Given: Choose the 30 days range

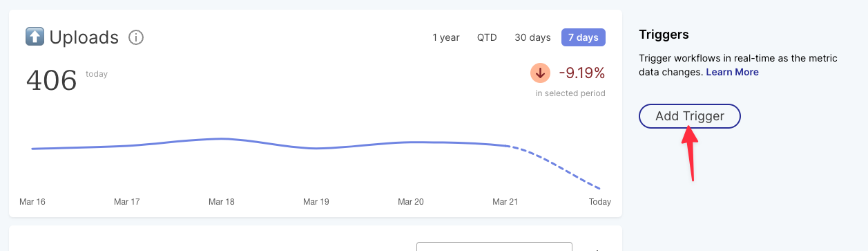Looking at the screenshot, I should [x=532, y=37].
